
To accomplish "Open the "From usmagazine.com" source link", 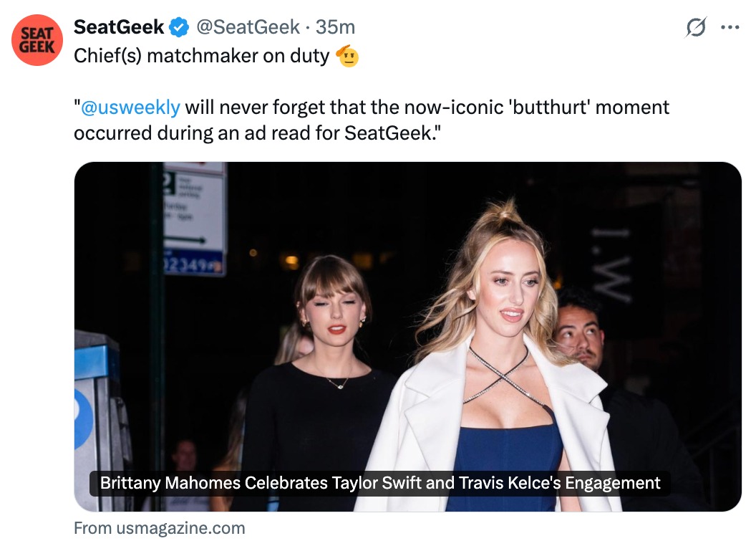I will [x=159, y=529].
